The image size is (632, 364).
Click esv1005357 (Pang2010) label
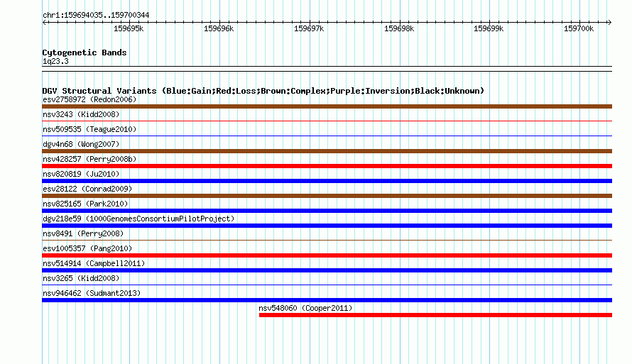[x=87, y=248]
